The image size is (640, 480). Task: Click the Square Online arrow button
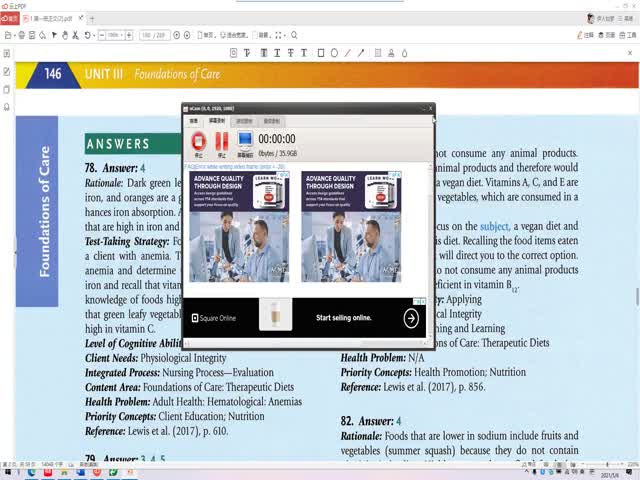click(411, 318)
